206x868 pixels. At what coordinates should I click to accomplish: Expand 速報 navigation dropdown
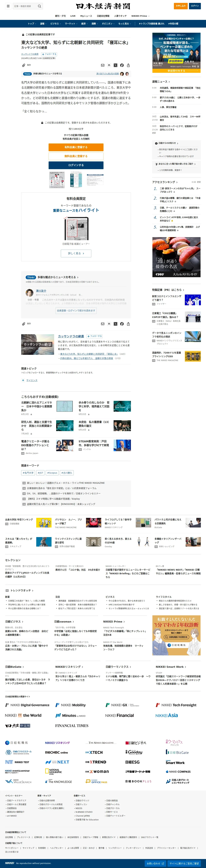click(43, 24)
